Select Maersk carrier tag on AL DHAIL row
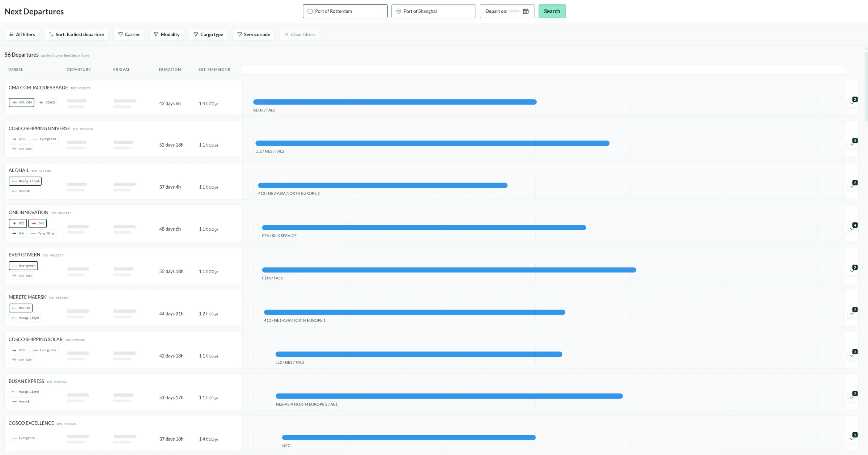This screenshot has height=455, width=868. tap(21, 191)
